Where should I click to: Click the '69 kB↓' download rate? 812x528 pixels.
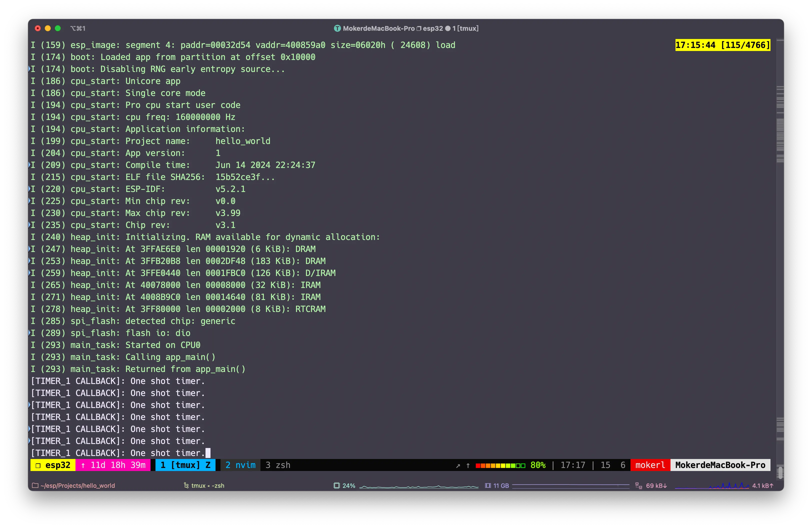click(x=656, y=485)
